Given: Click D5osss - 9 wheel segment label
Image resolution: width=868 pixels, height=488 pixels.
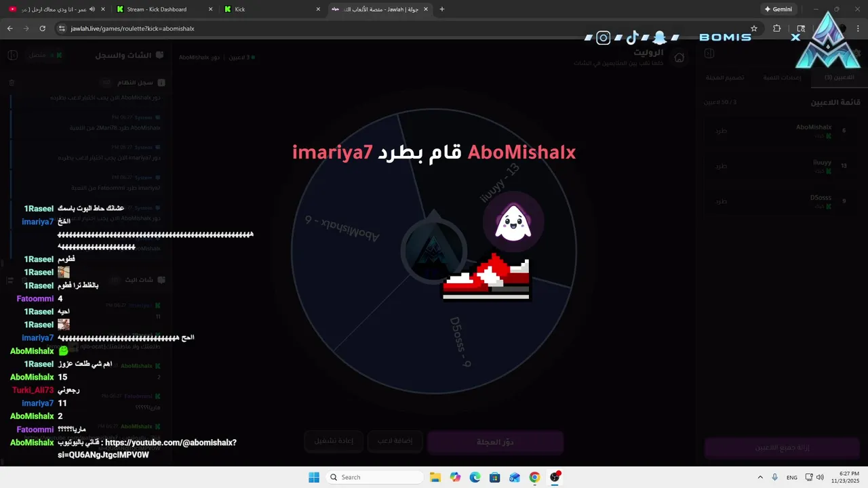Looking at the screenshot, I should [x=460, y=341].
